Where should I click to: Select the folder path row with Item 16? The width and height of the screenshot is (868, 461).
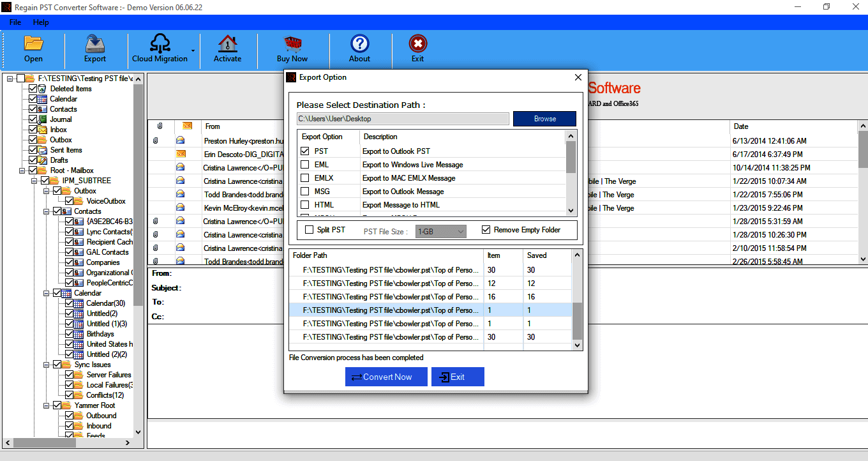click(x=431, y=297)
